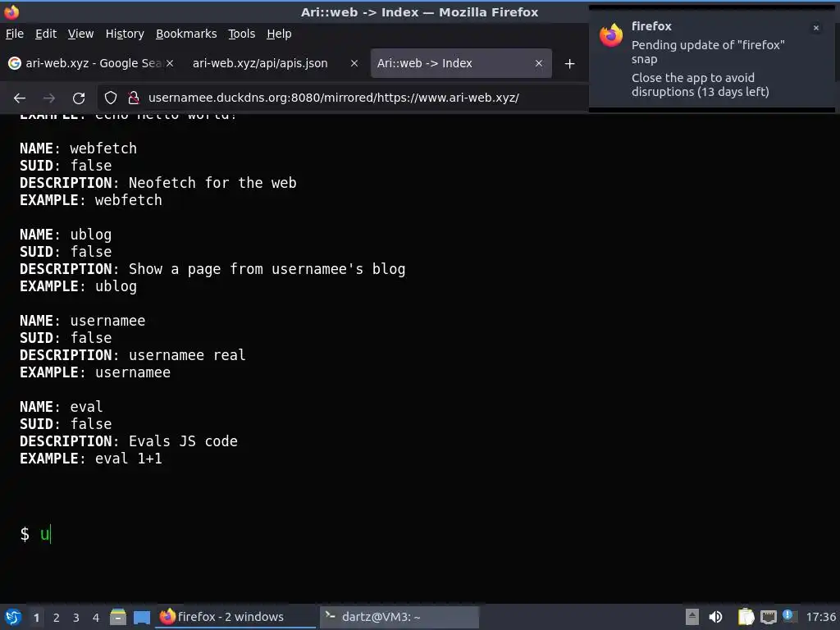Open the tracking protection shield icon
The height and width of the screenshot is (630, 840).
pos(111,98)
